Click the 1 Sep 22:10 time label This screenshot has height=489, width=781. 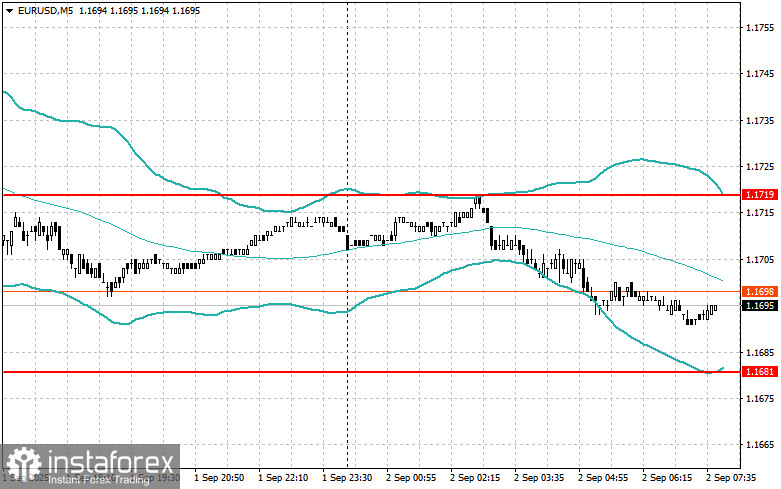(x=283, y=478)
